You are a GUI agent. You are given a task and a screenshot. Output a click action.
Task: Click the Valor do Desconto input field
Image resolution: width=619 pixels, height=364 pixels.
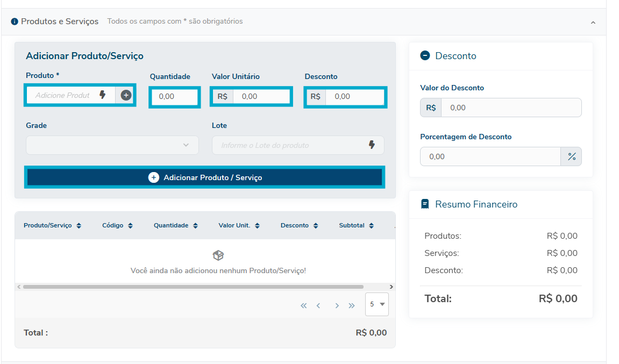510,108
